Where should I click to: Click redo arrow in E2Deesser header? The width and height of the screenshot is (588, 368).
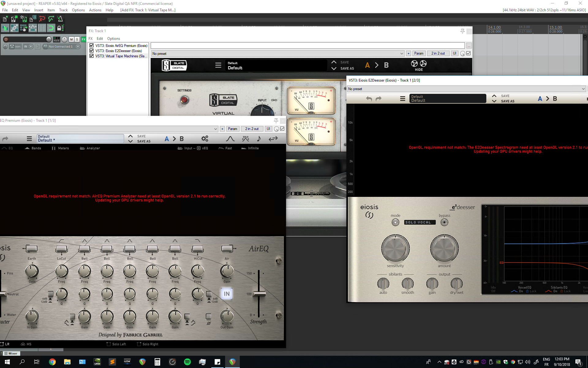coord(379,99)
